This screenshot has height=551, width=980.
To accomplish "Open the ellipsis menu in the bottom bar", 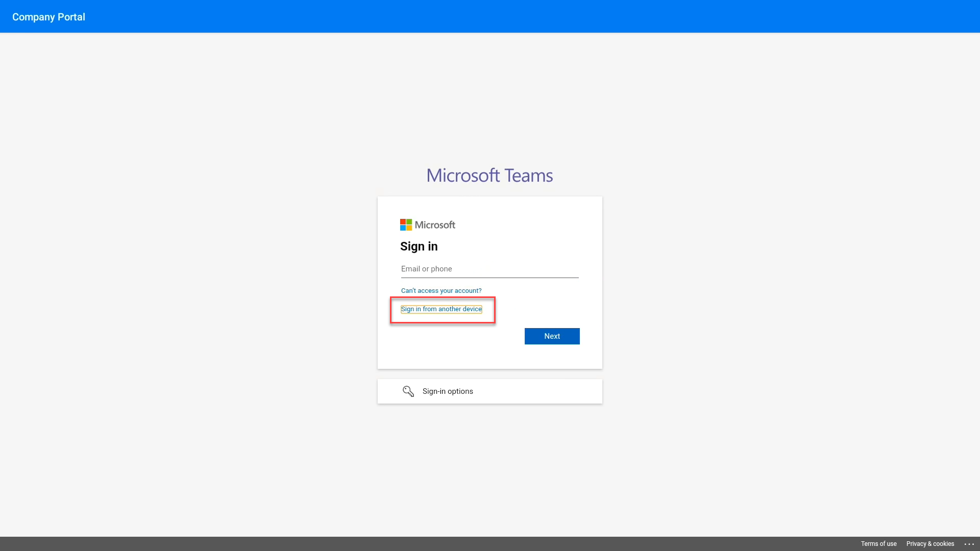I will point(968,544).
